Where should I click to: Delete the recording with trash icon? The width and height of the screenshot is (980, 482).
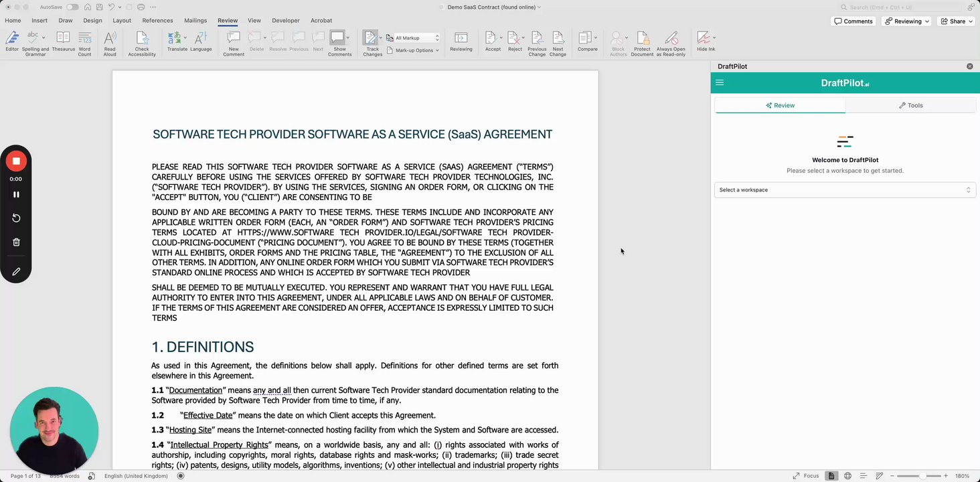point(16,242)
